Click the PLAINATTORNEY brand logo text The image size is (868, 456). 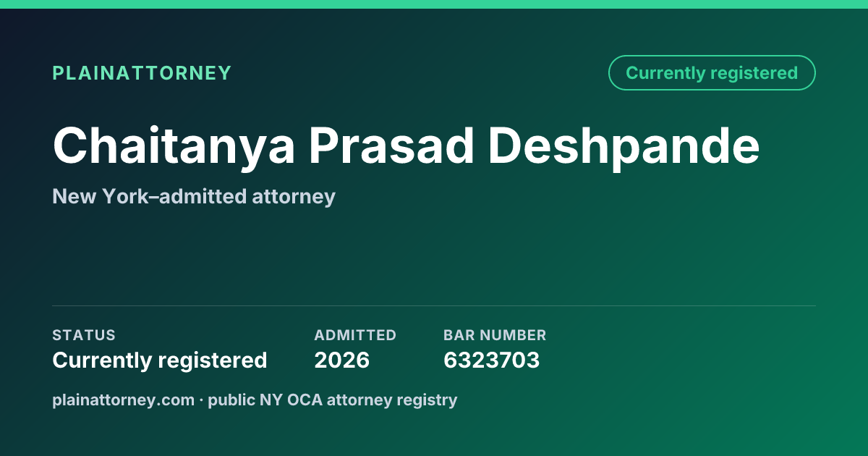click(x=142, y=73)
